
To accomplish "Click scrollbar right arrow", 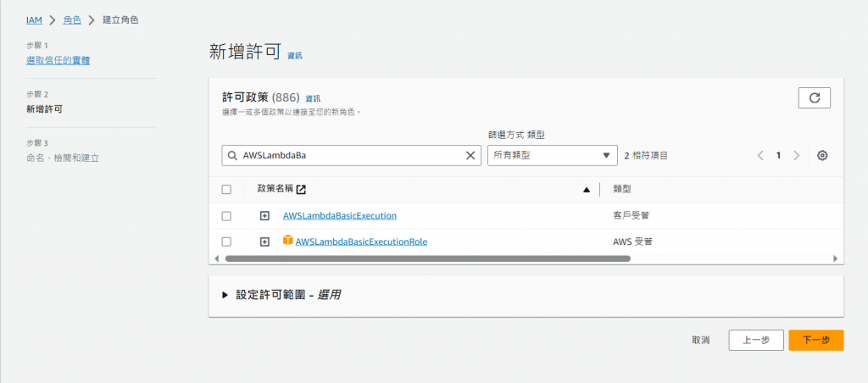I will click(836, 258).
